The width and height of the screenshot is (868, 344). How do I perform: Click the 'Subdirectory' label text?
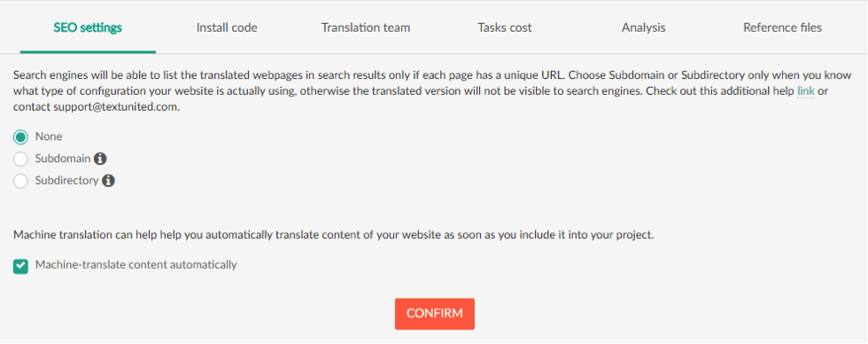point(67,181)
